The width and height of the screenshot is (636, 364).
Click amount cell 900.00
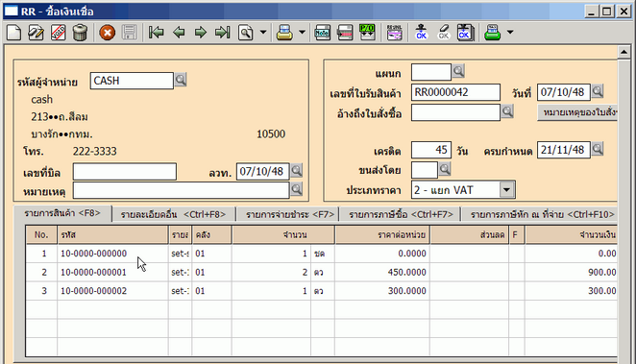click(x=571, y=272)
